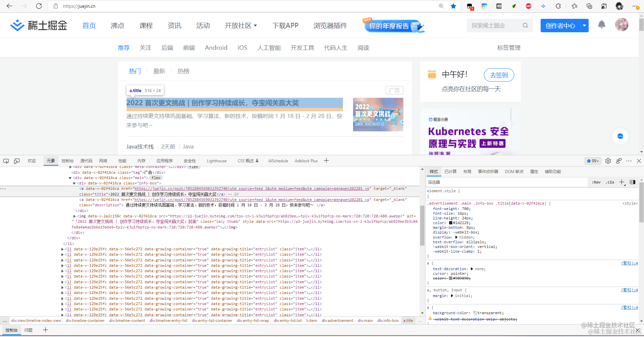Open the 课程 navigation item
This screenshot has width=644, height=337.
coord(146,26)
